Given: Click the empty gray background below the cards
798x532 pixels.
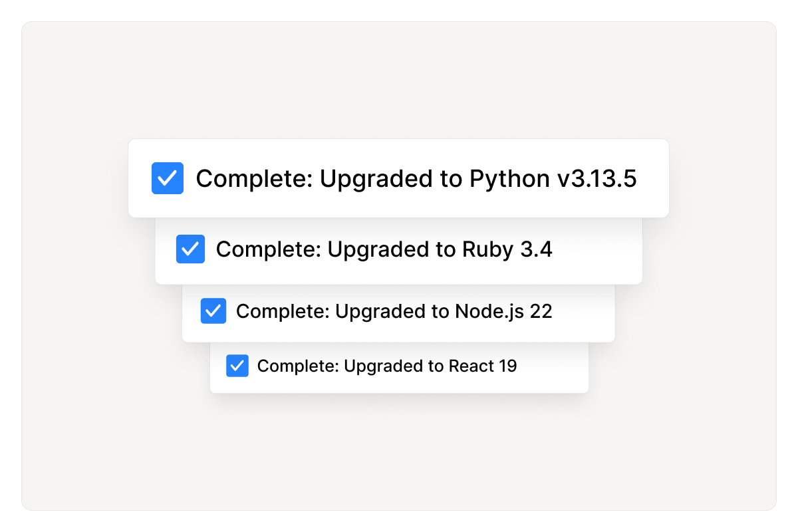Looking at the screenshot, I should point(399,452).
